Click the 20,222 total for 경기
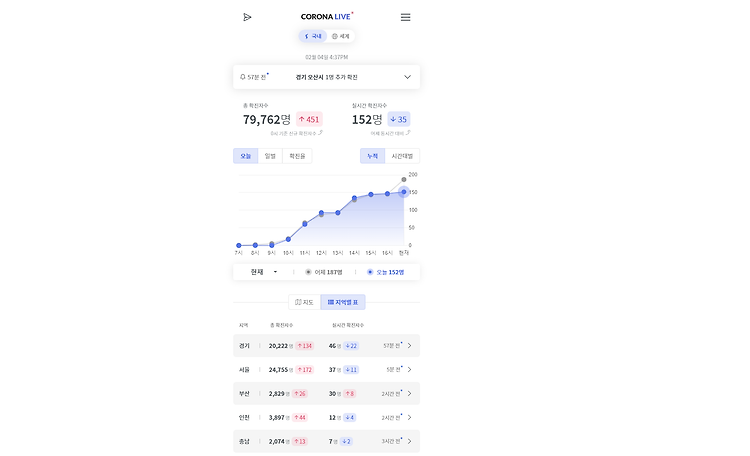 tap(278, 345)
